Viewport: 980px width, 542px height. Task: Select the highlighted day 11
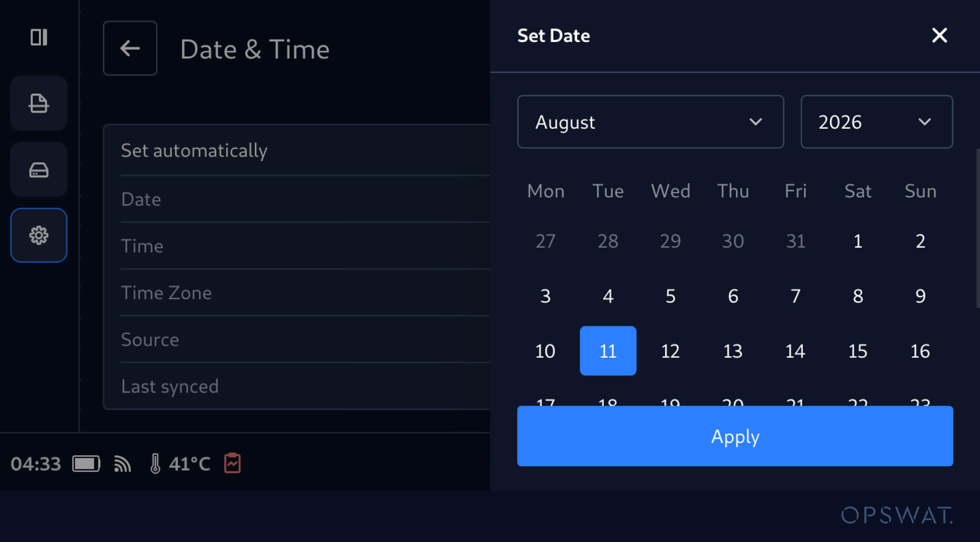608,351
